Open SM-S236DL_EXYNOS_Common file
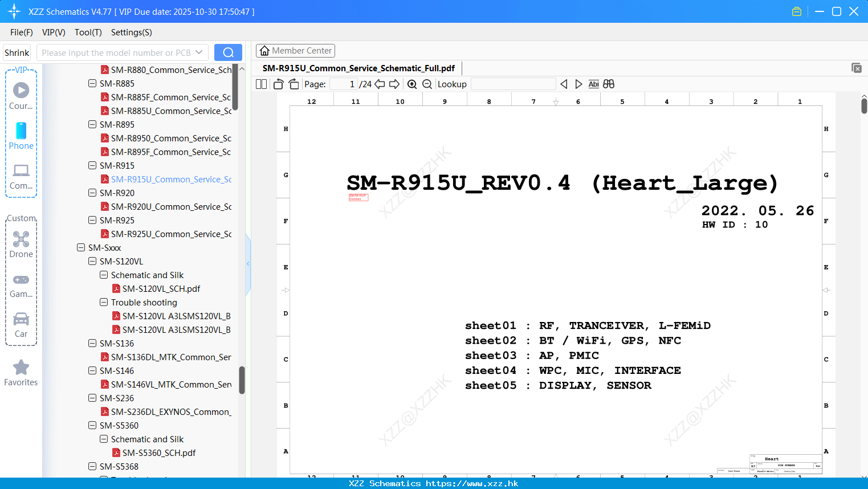Image resolution: width=868 pixels, height=489 pixels. 171,411
